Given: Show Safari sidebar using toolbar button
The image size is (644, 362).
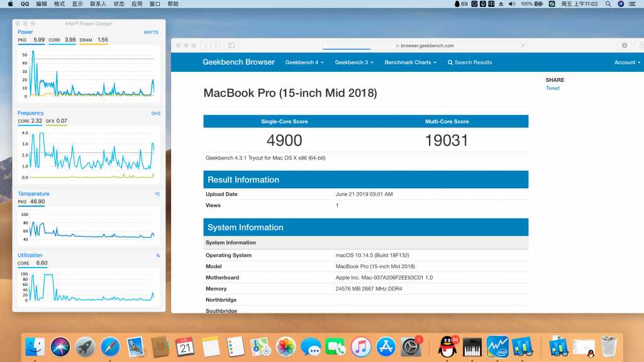Looking at the screenshot, I should pos(231,45).
